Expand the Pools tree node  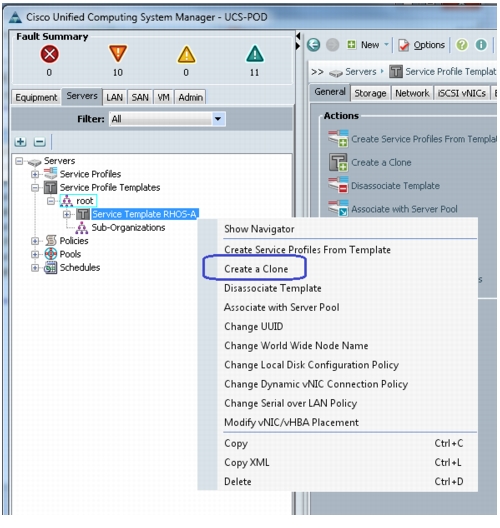point(35,254)
